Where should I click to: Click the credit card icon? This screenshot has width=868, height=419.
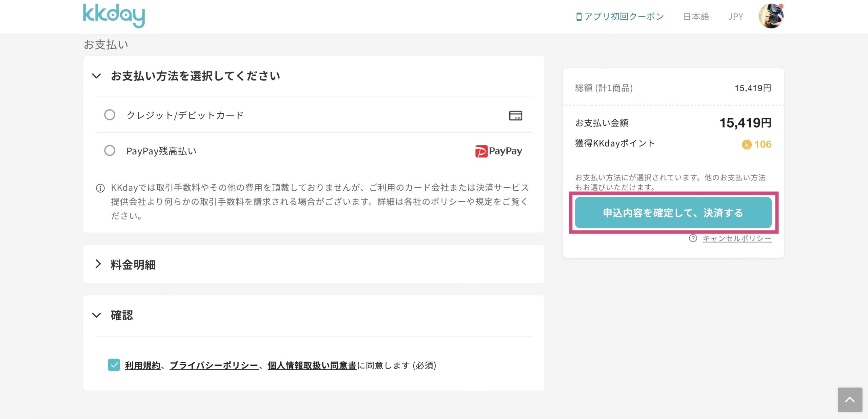515,115
